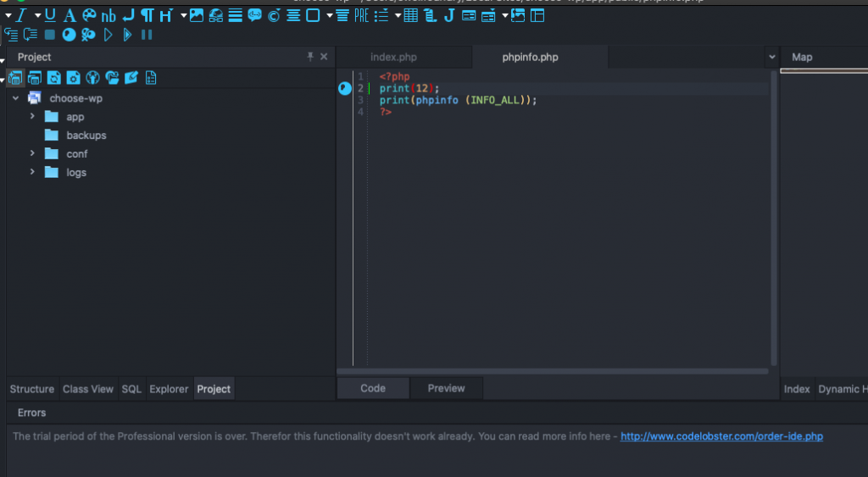
Task: Insert a comment with speech bubble icon
Action: point(254,15)
